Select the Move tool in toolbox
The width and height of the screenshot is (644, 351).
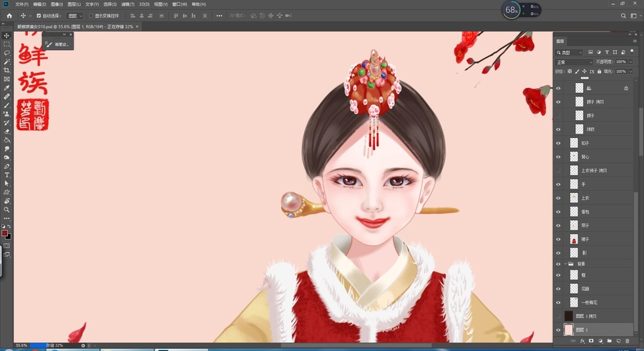click(x=6, y=36)
